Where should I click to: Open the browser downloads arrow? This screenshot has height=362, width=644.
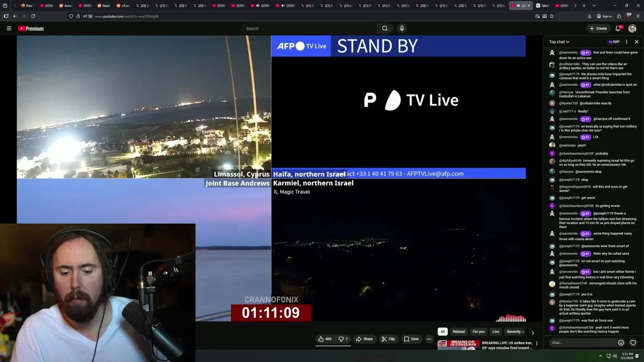tap(589, 16)
